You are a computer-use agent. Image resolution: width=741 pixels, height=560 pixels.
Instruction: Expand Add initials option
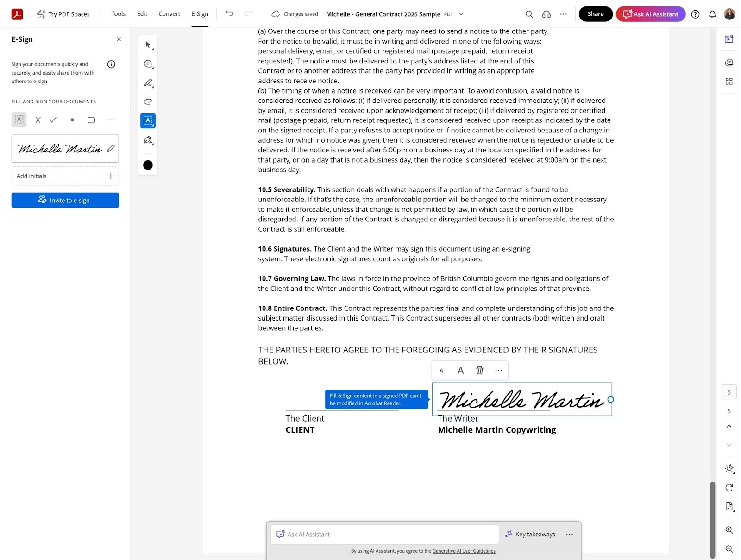tap(111, 176)
